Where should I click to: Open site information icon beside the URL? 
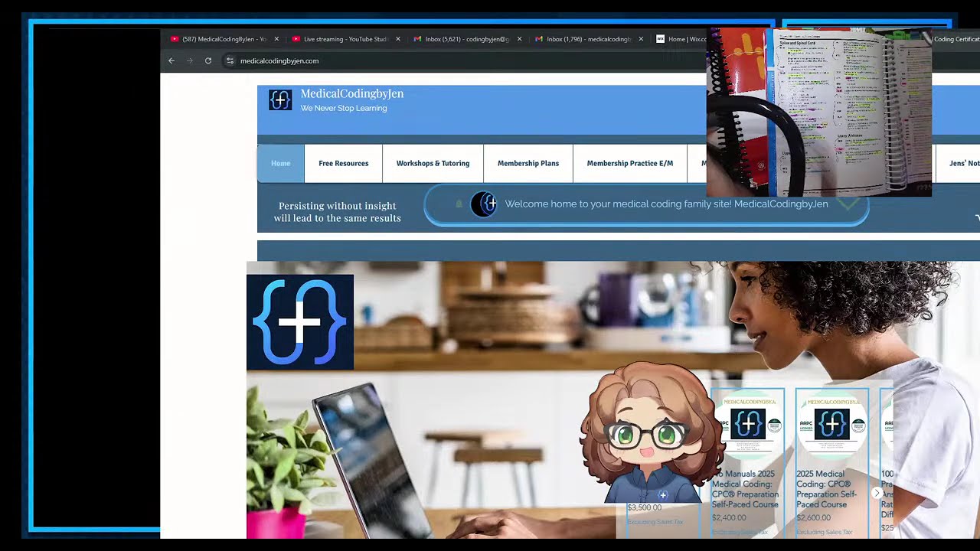point(230,60)
